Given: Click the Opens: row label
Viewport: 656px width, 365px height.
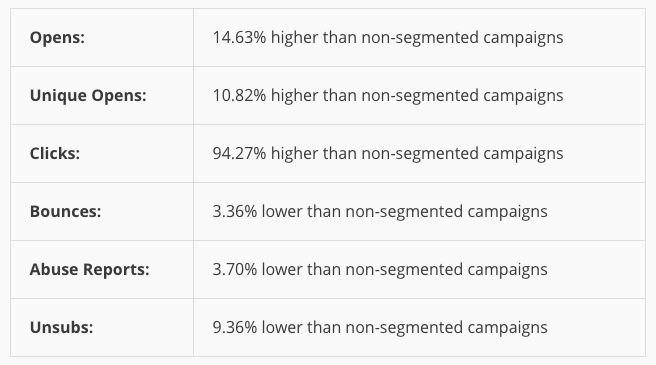Looking at the screenshot, I should click(57, 38).
